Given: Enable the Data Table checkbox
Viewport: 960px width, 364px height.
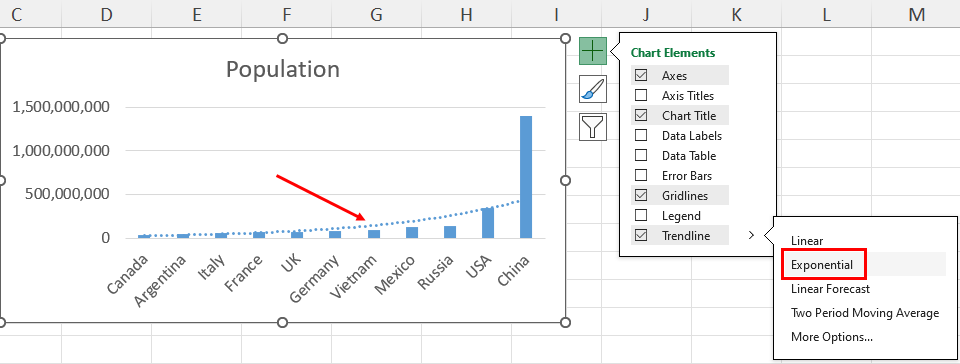Looking at the screenshot, I should point(641,155).
